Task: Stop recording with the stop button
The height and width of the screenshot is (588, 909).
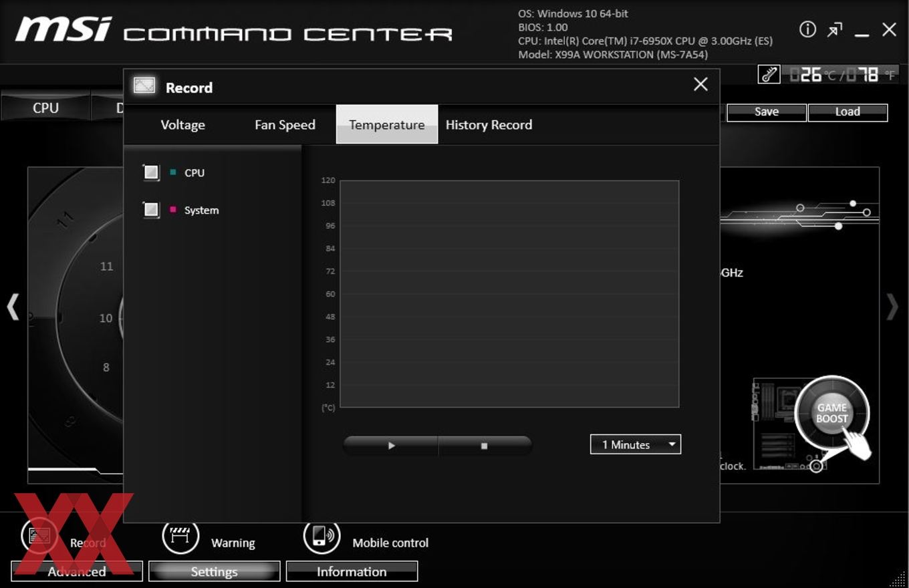Action: (485, 446)
